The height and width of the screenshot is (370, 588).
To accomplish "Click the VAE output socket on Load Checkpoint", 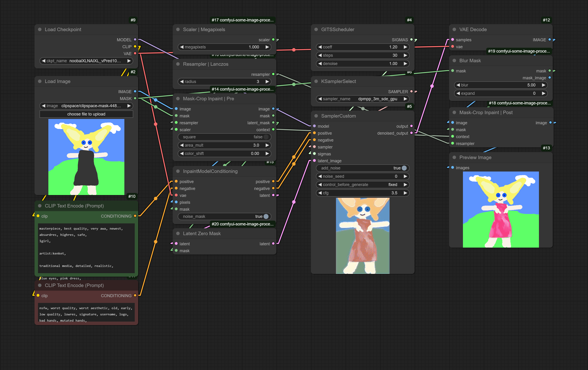I will click(x=135, y=53).
